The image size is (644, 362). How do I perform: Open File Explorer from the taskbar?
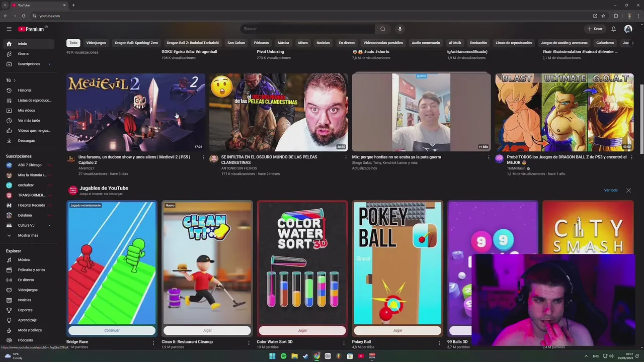(294, 356)
